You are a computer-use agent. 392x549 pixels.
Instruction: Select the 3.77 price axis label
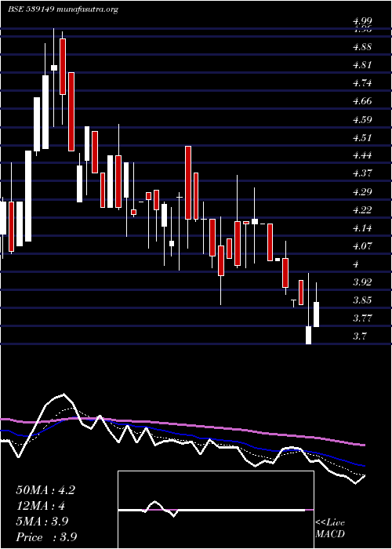click(x=362, y=318)
